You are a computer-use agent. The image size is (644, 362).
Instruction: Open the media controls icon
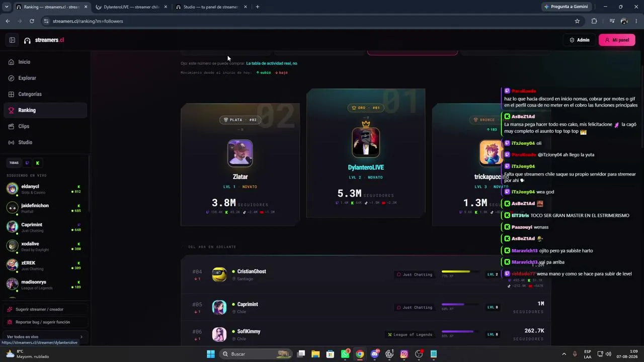(612, 21)
